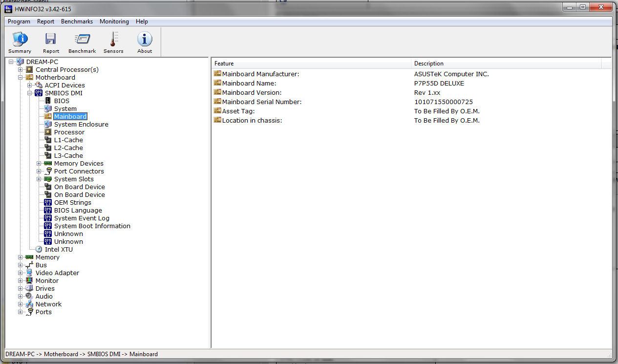Open the About info icon

[x=145, y=39]
